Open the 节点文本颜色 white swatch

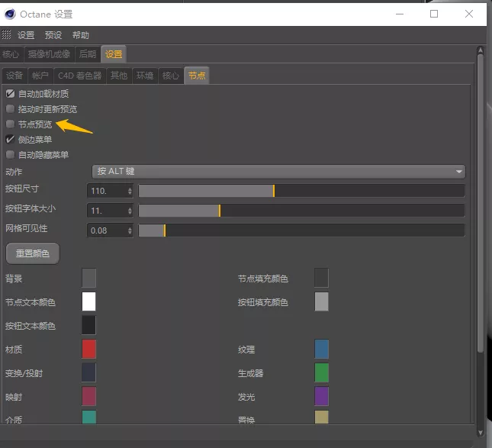[x=88, y=301]
